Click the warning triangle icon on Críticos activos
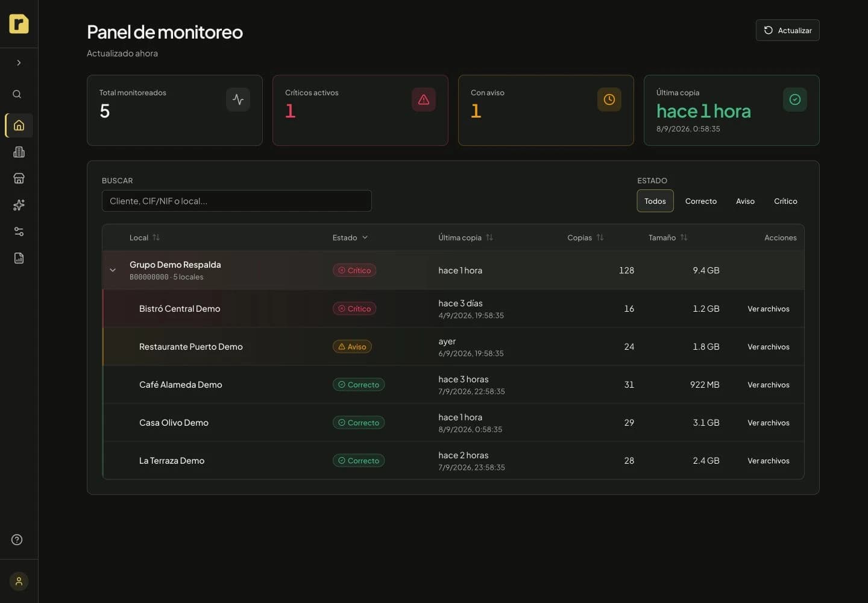The width and height of the screenshot is (868, 603). click(424, 99)
